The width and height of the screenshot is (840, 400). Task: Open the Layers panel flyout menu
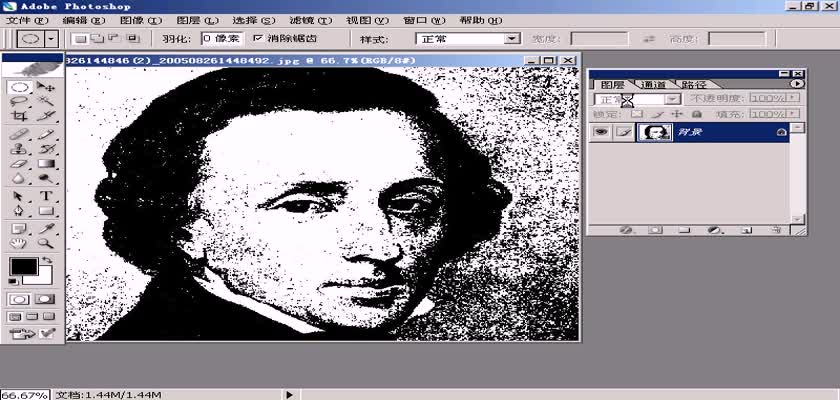click(x=798, y=84)
